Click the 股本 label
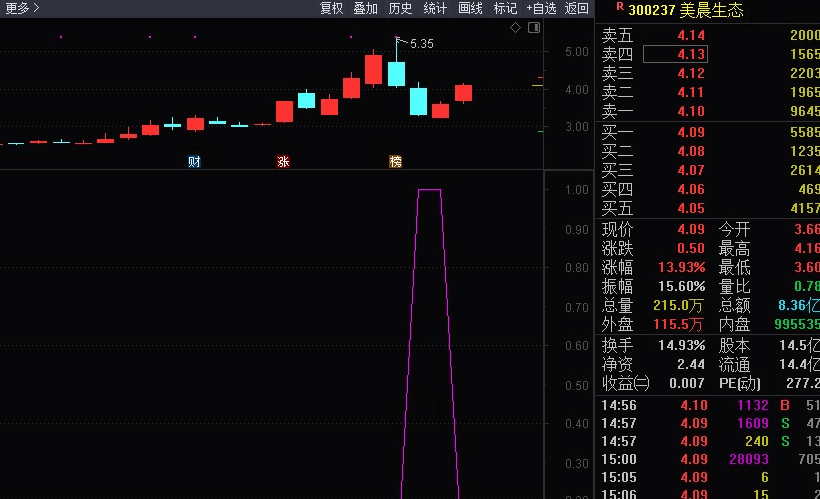This screenshot has width=820, height=499. [734, 345]
